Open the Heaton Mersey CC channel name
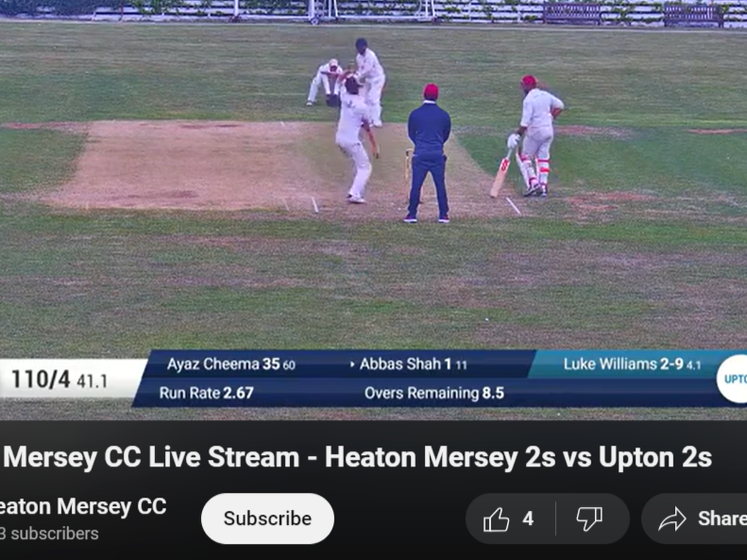The image size is (747, 560). (83, 506)
